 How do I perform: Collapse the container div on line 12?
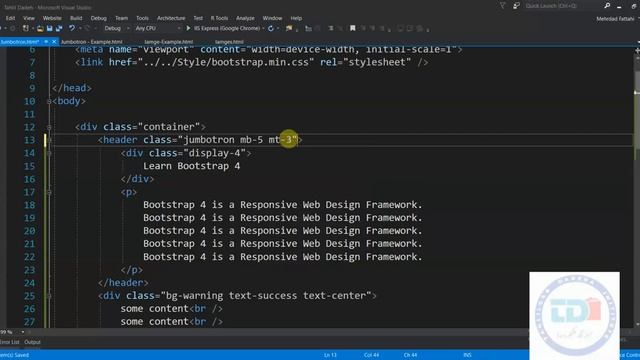(x=49, y=127)
